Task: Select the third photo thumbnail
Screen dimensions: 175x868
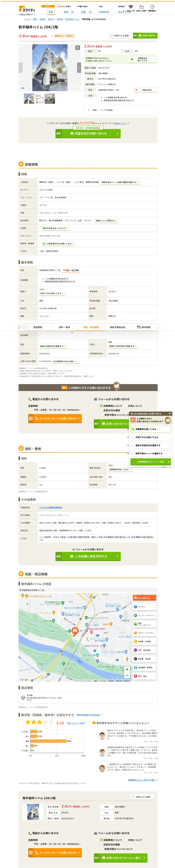Action: [x=50, y=98]
